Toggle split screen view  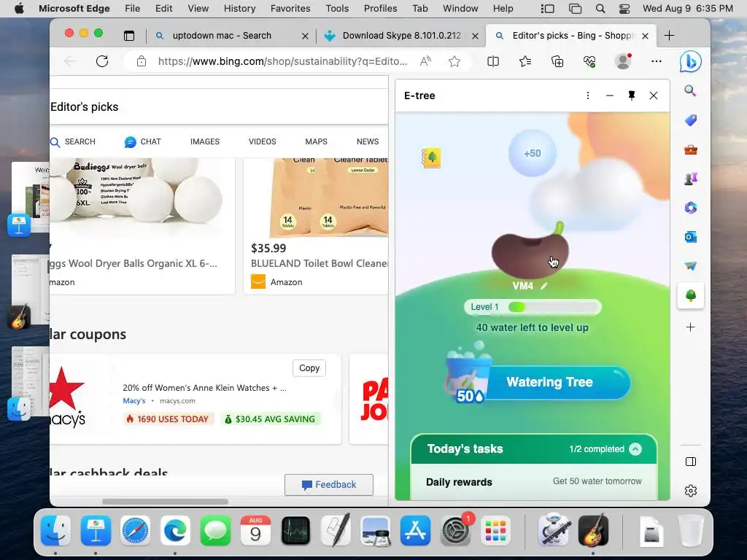[x=493, y=61]
